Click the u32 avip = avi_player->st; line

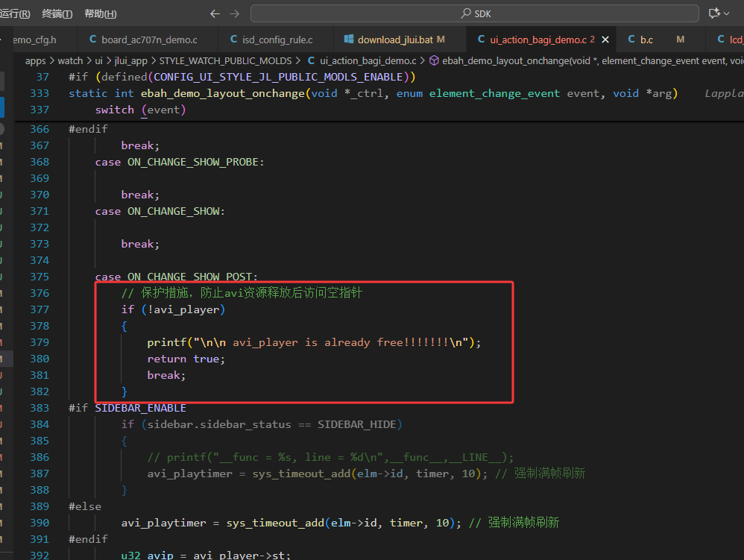pos(206,555)
